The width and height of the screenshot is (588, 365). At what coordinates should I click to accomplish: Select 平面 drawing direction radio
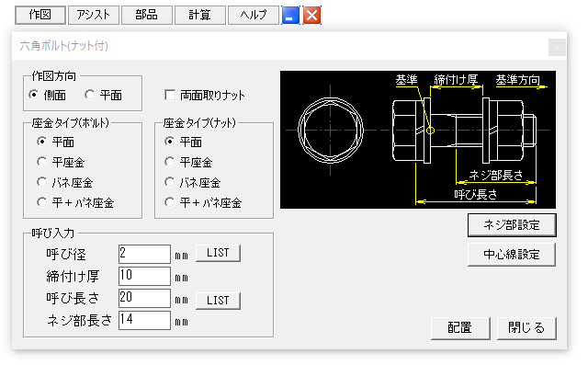[x=104, y=96]
